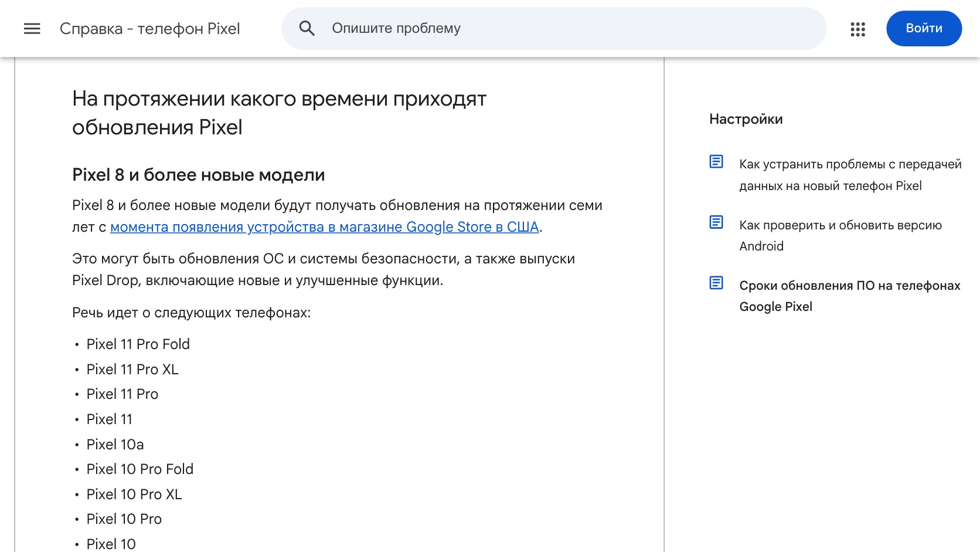Follow the Google Store в США link
980x552 pixels.
[324, 227]
